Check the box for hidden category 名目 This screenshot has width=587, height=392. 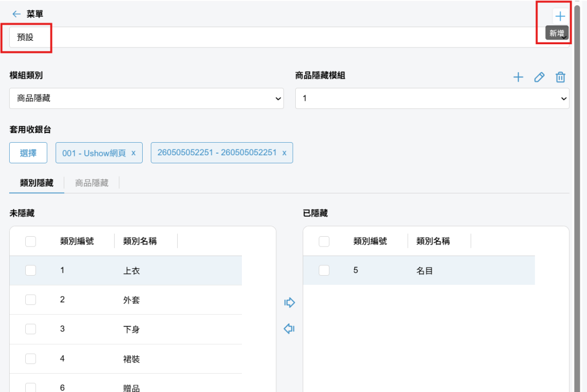pos(324,271)
